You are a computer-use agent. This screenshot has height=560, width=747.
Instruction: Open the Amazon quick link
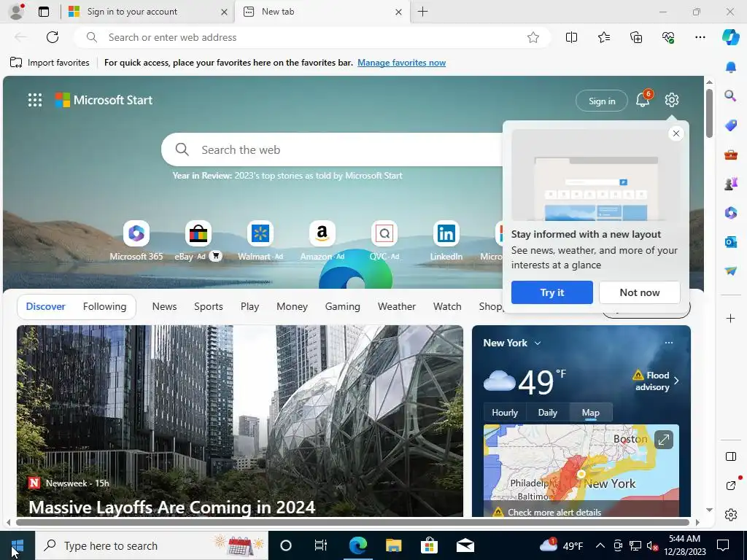pos(322,241)
